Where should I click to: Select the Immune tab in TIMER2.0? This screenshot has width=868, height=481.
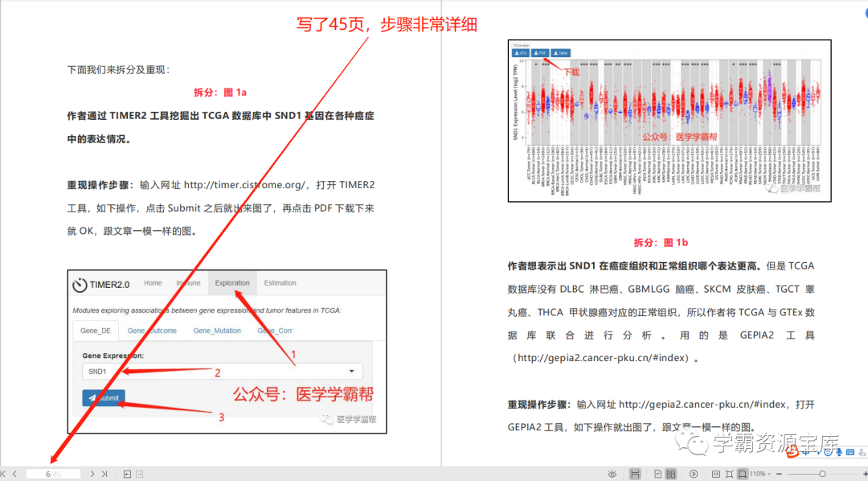(x=188, y=283)
